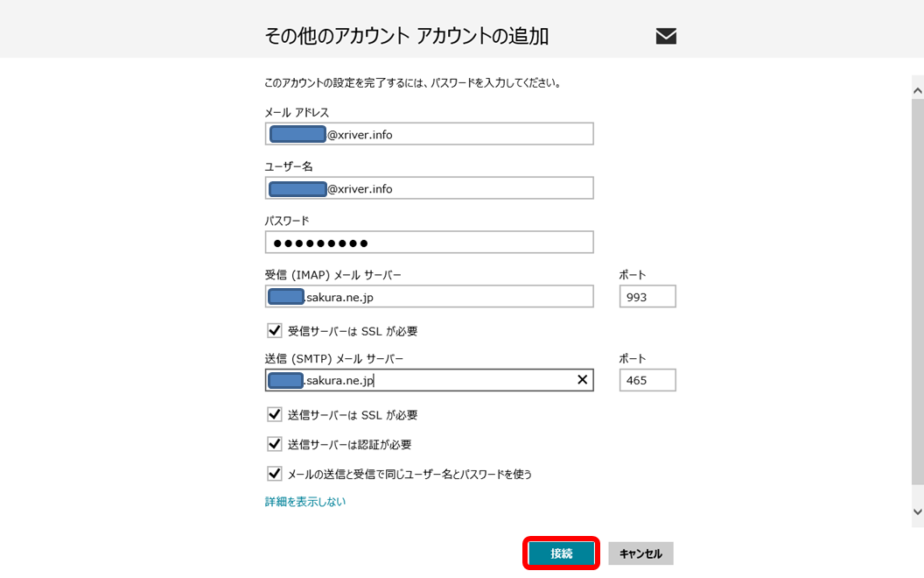Uncheck 送信サーバーは認証が必要 checkbox
The width and height of the screenshot is (924, 578).
pyautogui.click(x=275, y=444)
